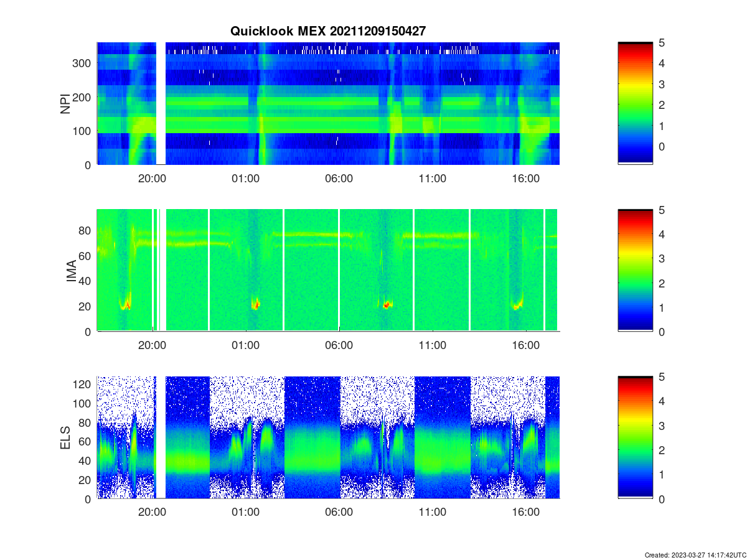This screenshot has height=560, width=747.
Task: Click the 20:00 tick under the ELS plot
Action: pyautogui.click(x=152, y=512)
